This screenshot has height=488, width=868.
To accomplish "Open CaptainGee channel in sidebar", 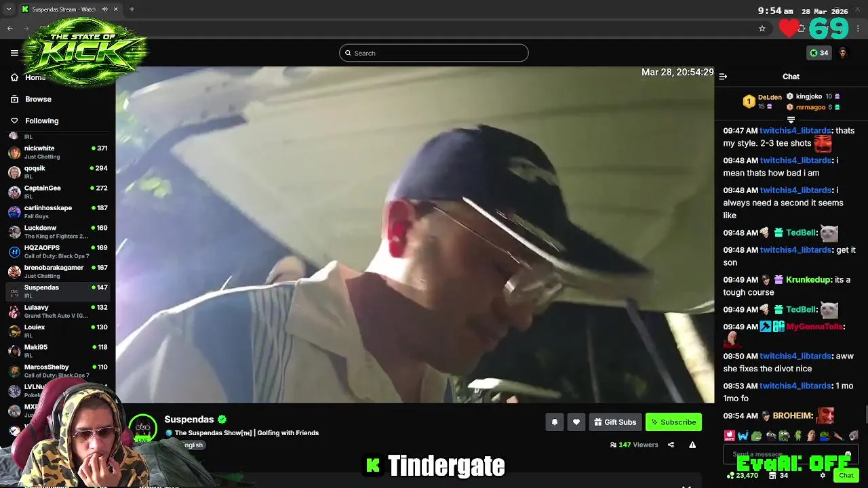I will (x=58, y=192).
